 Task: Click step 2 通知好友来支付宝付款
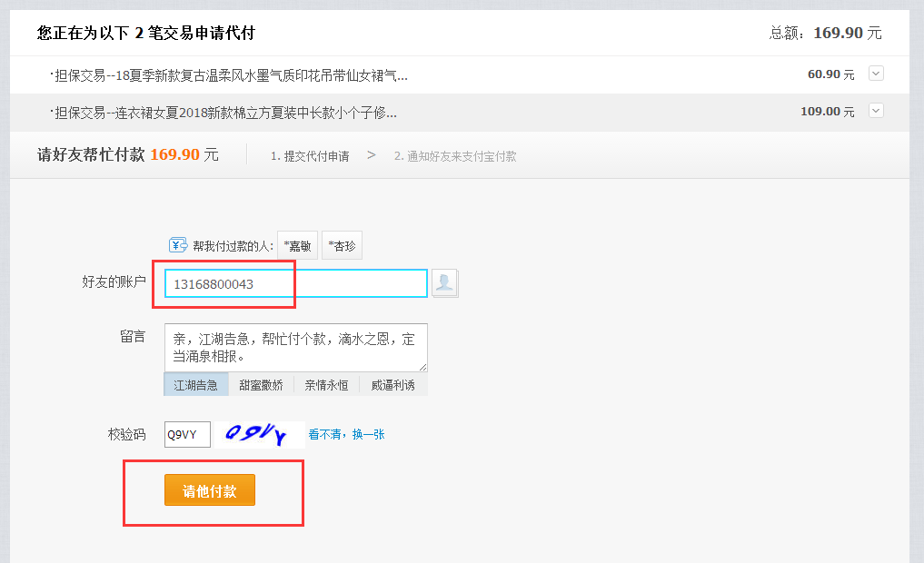click(x=455, y=156)
